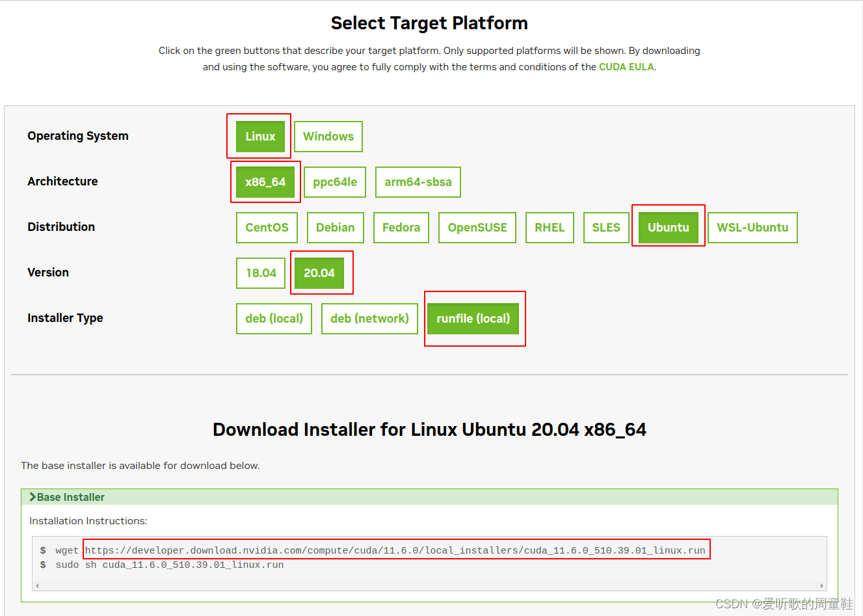Screen dimensions: 863x616
Task: Choose the deb (local) installer type
Action: [273, 319]
